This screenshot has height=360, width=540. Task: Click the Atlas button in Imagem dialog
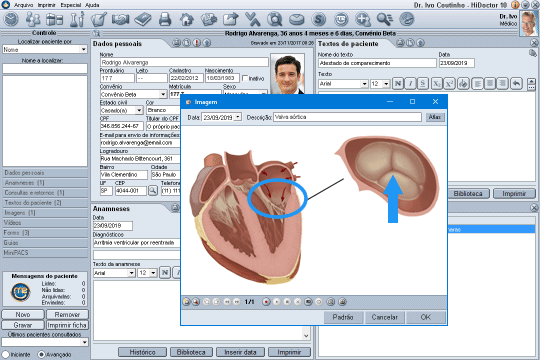pos(435,117)
